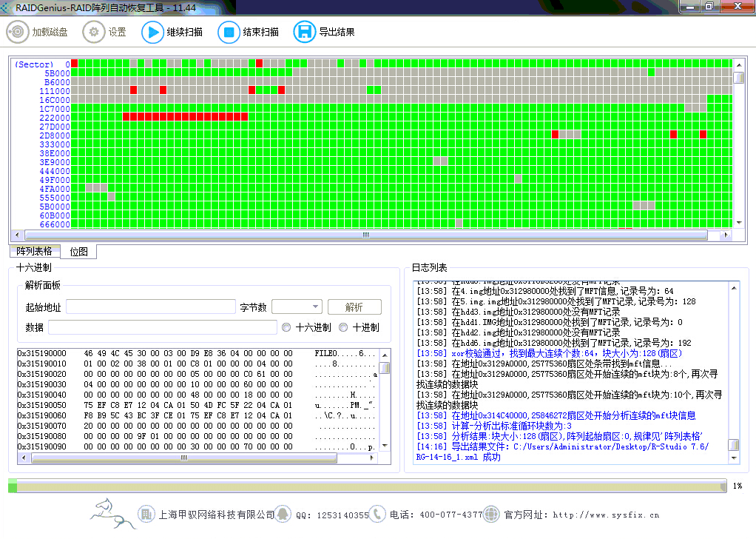The height and width of the screenshot is (539, 756).
Task: Click the sector map horizontal scrollbar thumb
Action: click(366, 235)
